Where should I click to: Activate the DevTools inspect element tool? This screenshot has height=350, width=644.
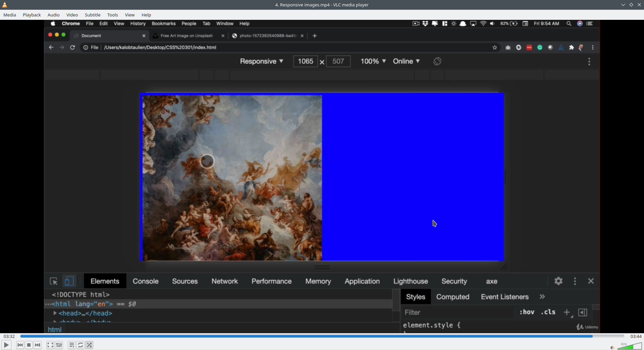(x=54, y=281)
